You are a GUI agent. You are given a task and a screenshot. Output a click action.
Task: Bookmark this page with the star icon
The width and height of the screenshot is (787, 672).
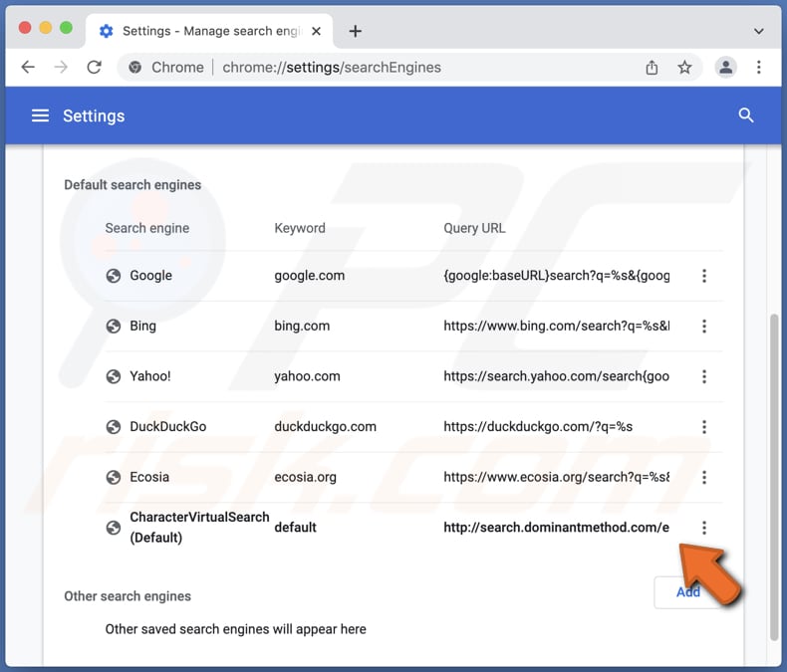point(684,67)
